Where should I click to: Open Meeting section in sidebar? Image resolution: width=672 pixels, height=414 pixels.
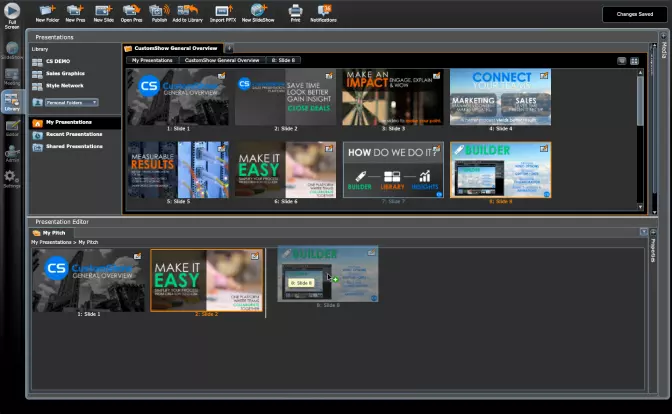pos(12,75)
